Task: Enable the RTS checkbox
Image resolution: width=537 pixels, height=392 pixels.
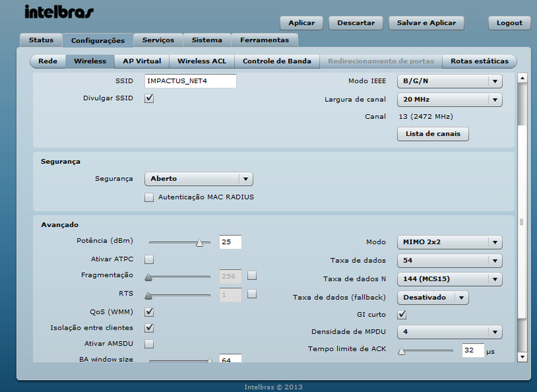Action: click(x=252, y=294)
